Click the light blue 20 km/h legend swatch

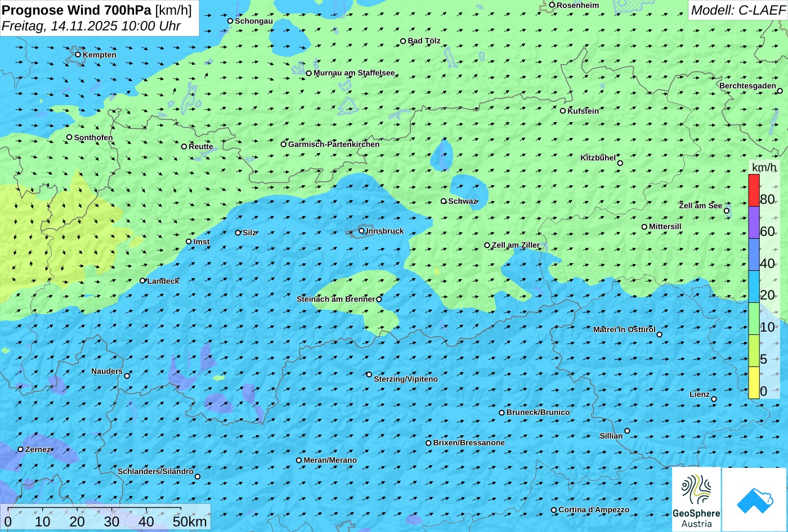point(754,287)
